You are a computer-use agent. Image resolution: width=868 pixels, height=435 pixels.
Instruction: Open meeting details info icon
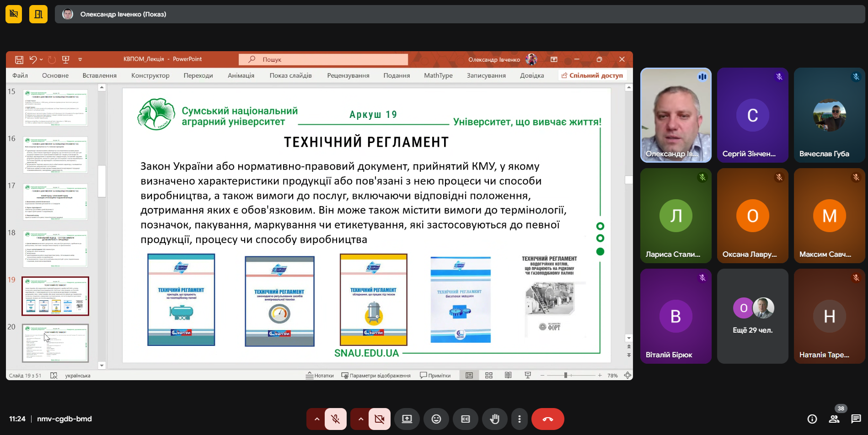[812, 419]
